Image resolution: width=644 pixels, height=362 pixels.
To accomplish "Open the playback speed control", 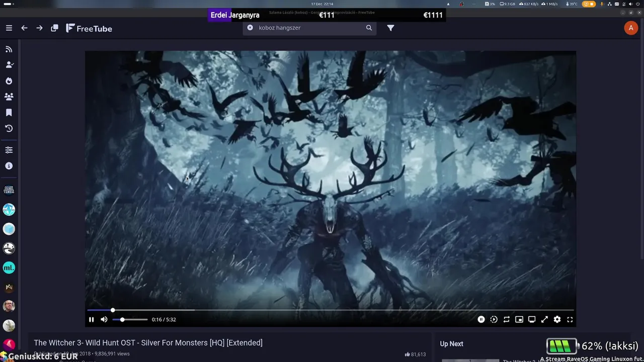I will pyautogui.click(x=494, y=319).
